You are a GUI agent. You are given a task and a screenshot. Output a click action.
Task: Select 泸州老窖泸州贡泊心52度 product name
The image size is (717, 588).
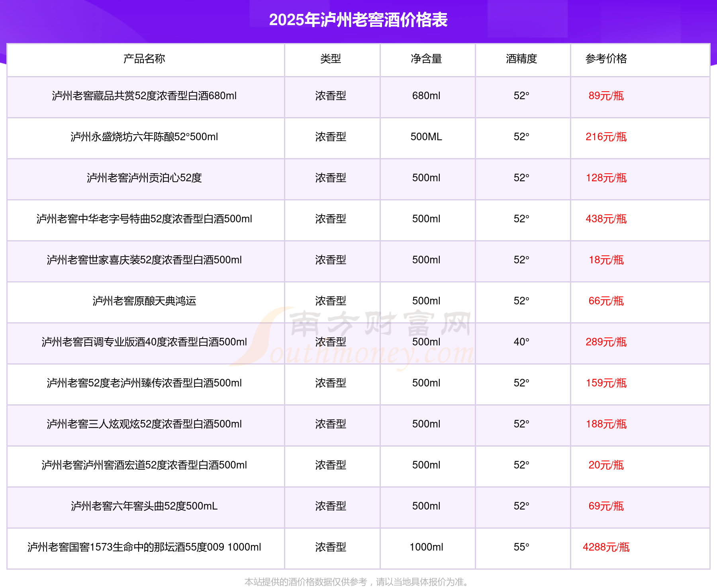coord(144,178)
